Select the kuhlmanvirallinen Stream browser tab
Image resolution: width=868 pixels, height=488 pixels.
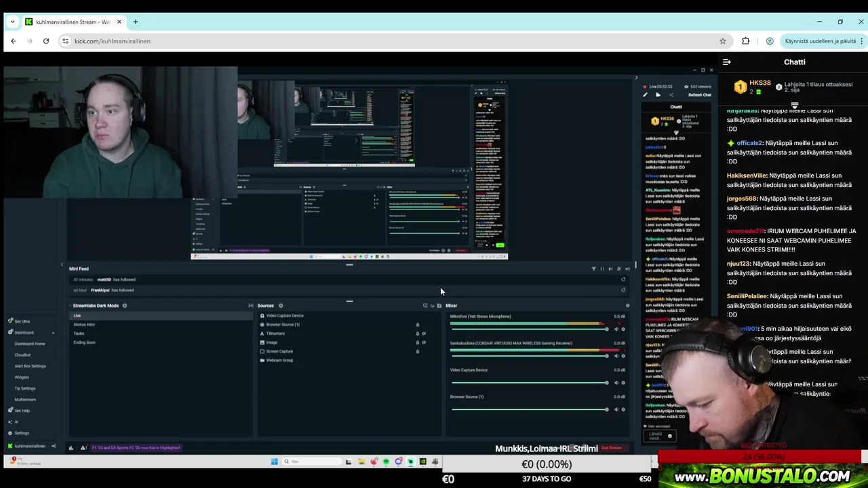click(x=73, y=22)
